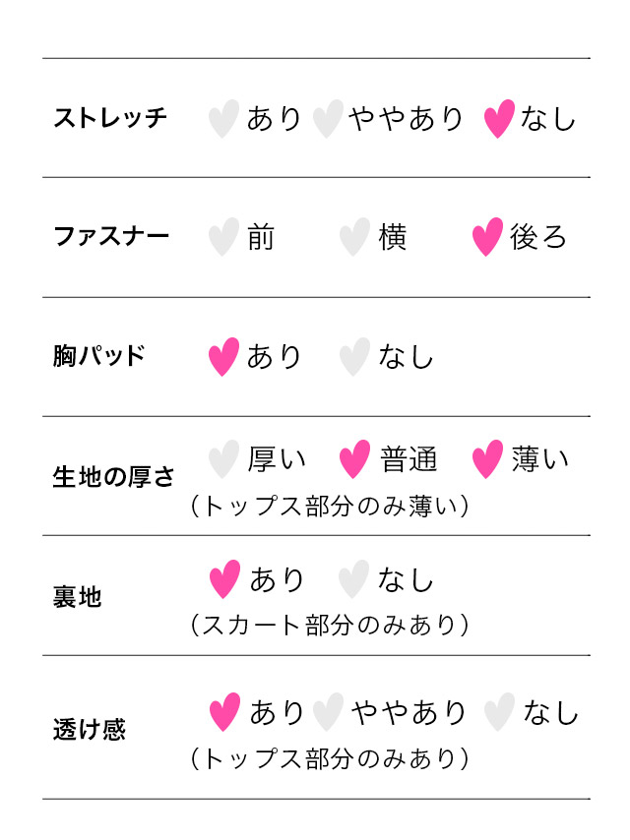Click the gray heart beside 厚い
630x840 pixels.
tap(223, 459)
